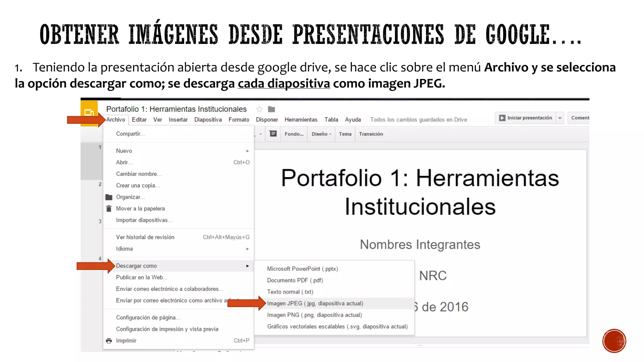Image resolution: width=644 pixels, height=362 pixels.
Task: Choose Documento PDF download option
Action: 295,280
